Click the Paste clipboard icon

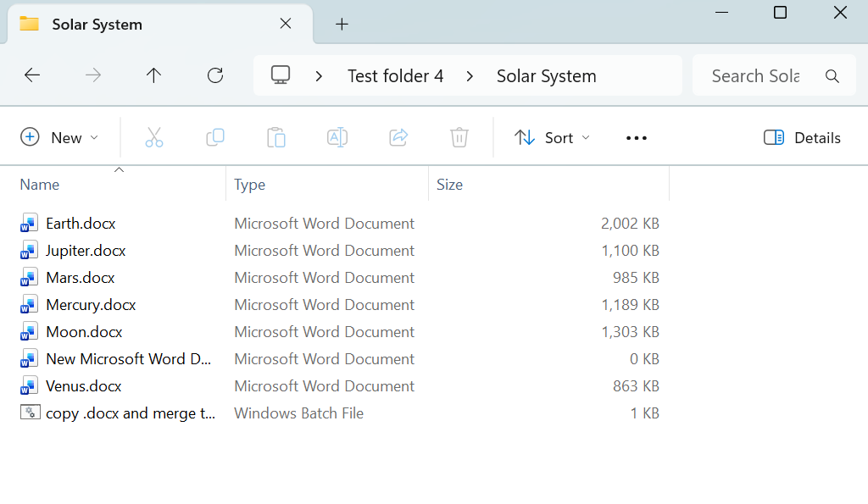point(276,137)
